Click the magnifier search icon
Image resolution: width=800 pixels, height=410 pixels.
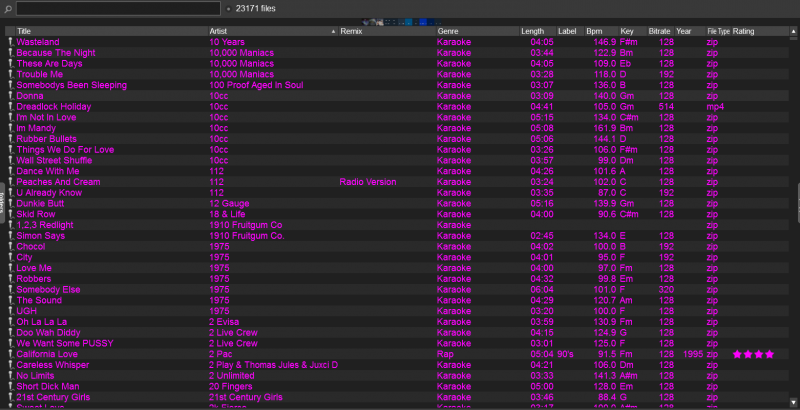(8, 9)
